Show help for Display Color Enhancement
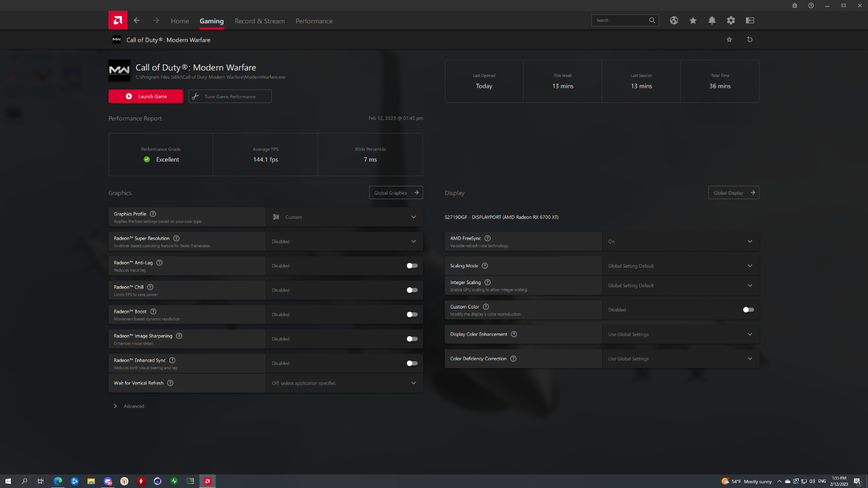The height and width of the screenshot is (488, 868). pos(514,335)
